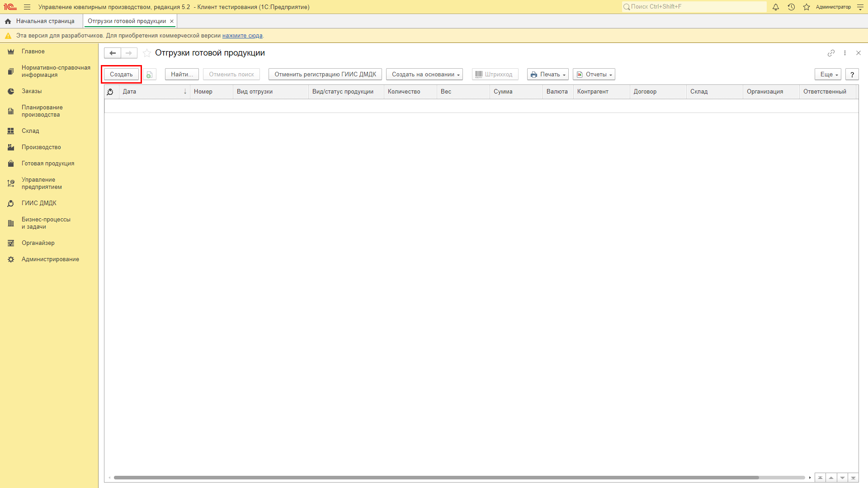This screenshot has height=488, width=868.
Task: Open the Главное section
Action: click(x=49, y=52)
